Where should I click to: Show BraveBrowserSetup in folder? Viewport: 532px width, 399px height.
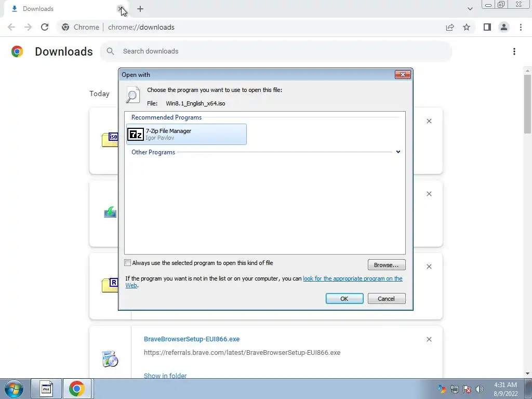[165, 376]
